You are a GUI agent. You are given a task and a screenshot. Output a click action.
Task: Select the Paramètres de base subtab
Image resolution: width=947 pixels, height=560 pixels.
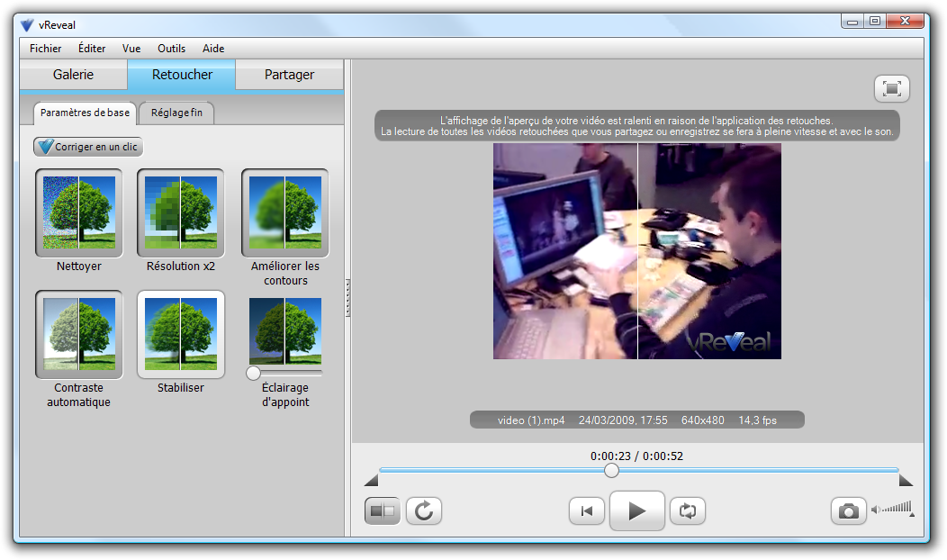[x=85, y=113]
